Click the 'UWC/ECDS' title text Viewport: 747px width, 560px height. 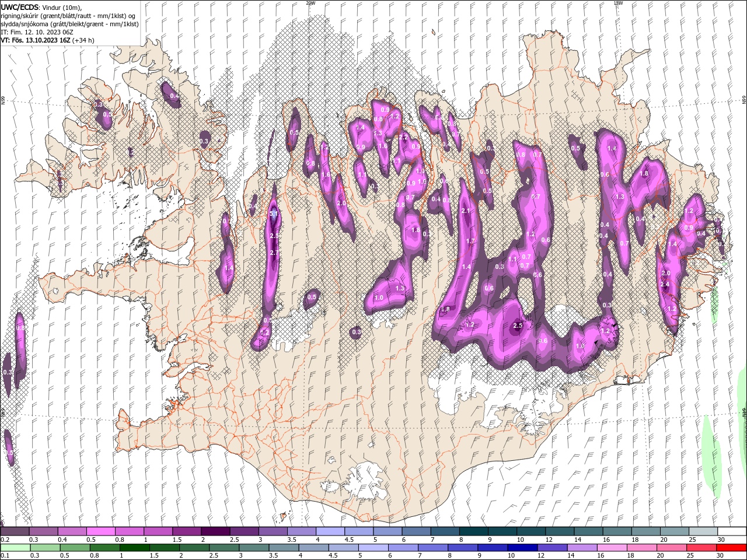[x=19, y=7]
